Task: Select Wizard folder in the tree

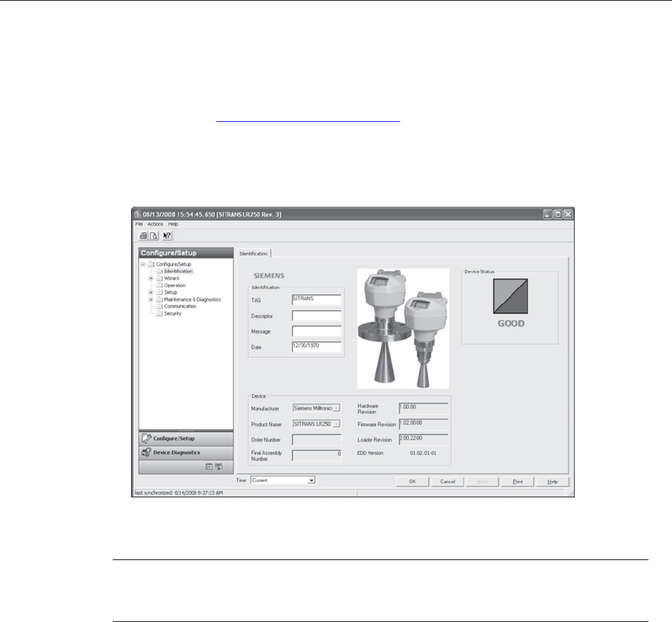Action: (x=171, y=278)
